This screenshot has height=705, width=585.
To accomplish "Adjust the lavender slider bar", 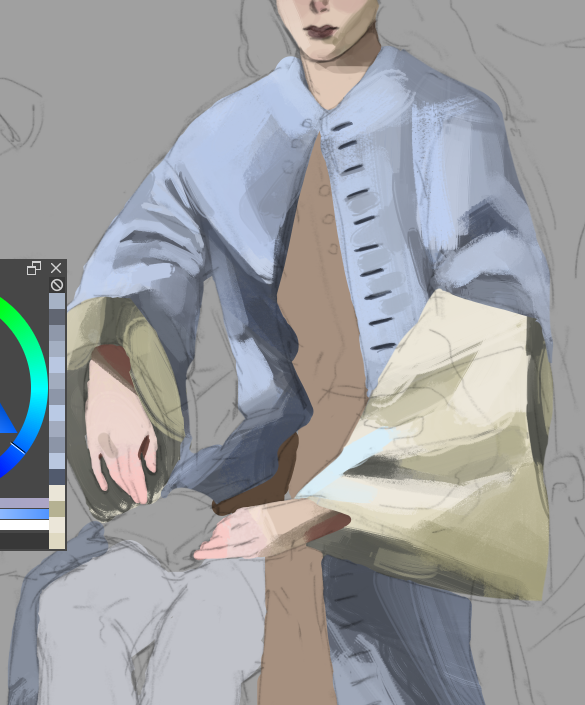I will 24,503.
